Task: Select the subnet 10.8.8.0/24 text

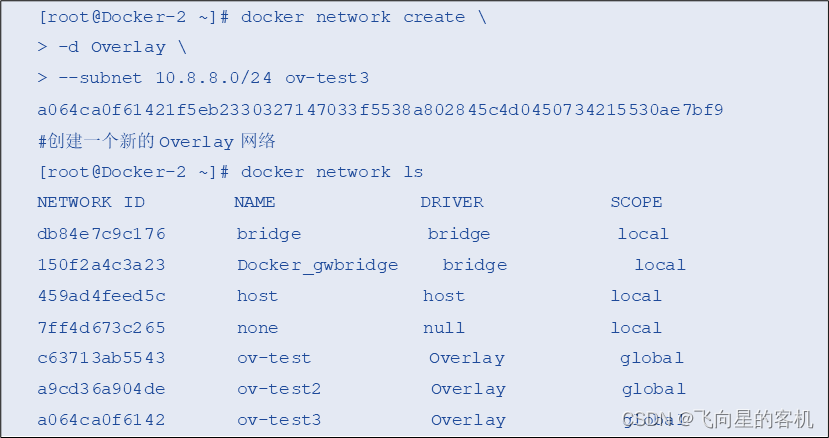Action: pos(214,78)
